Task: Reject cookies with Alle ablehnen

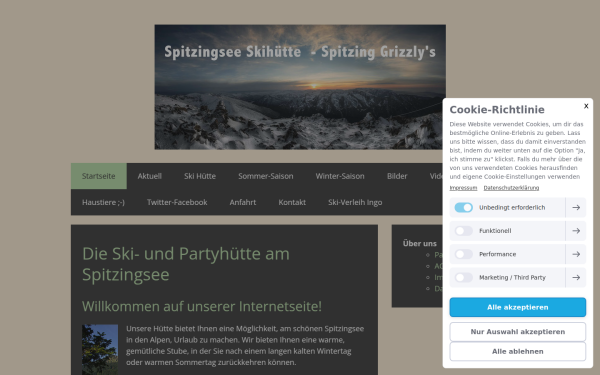Action: coord(517,351)
